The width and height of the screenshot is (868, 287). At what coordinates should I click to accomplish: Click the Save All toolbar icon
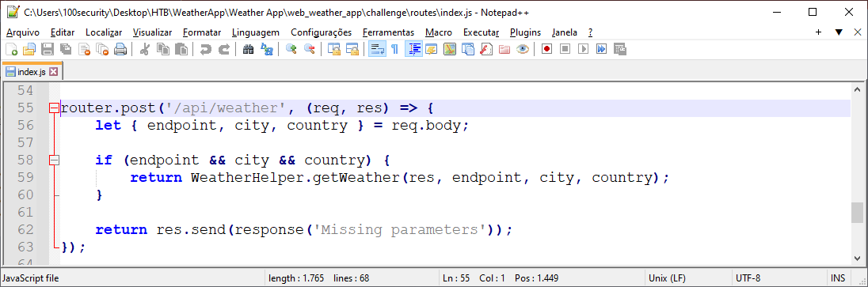pos(66,49)
